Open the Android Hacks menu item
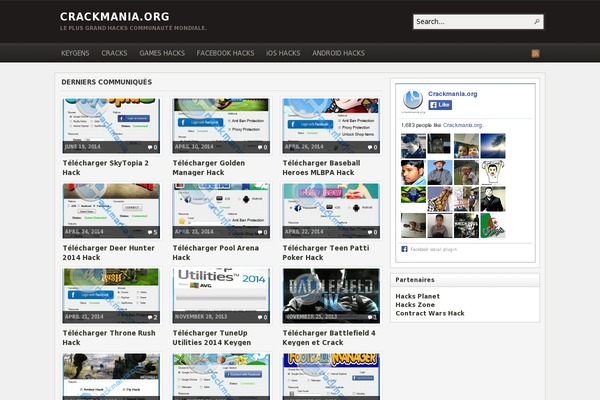This screenshot has width=600, height=400. [x=338, y=53]
